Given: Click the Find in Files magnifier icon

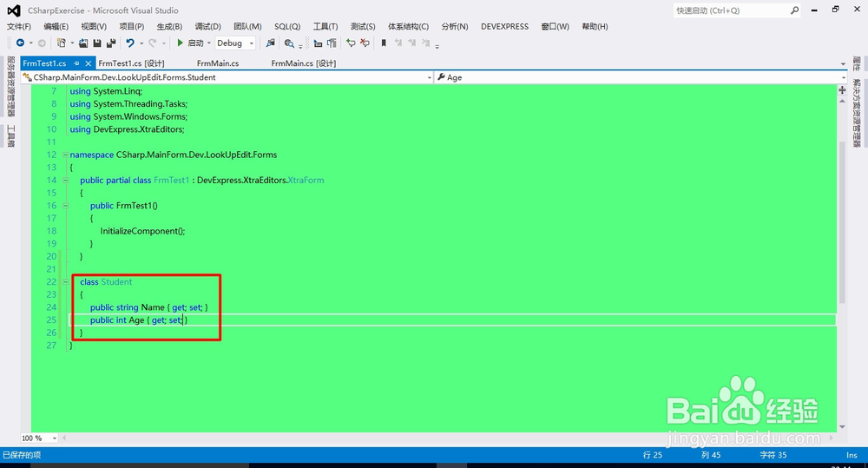Looking at the screenshot, I should pos(289,43).
